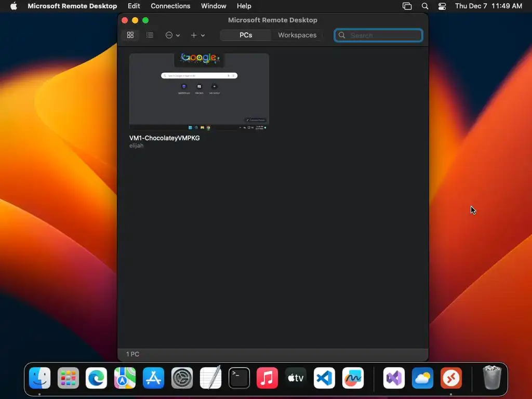Open the Apple menu
The image size is (532, 399).
14,6
